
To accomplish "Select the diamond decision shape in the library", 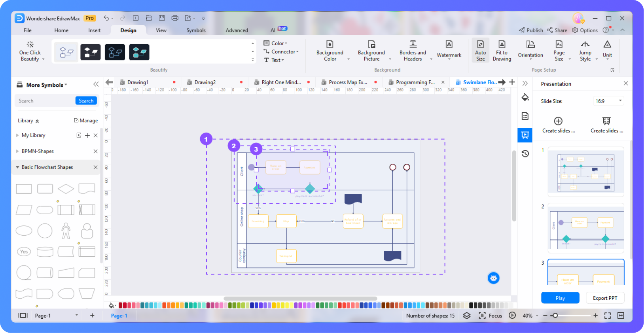I will click(x=66, y=189).
